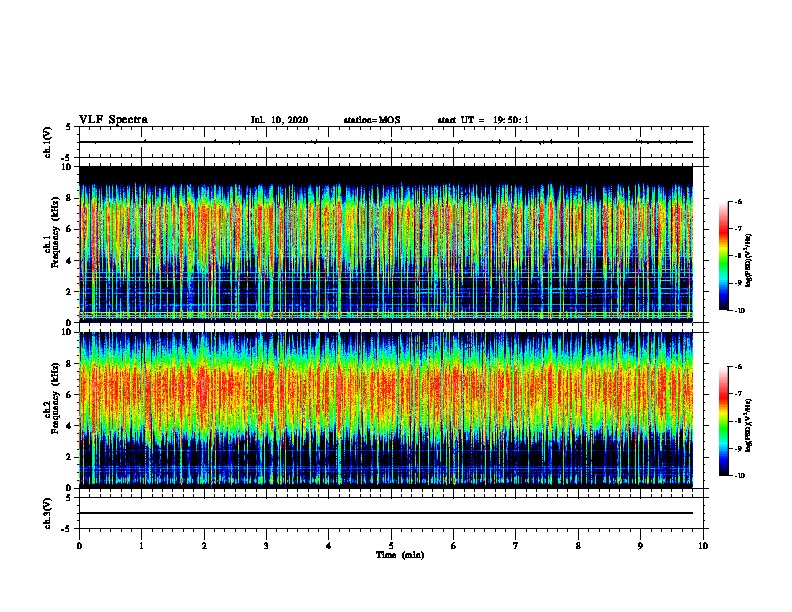792x612 pixels.
Task: Click the ch.3(V) axis label
Action: [x=48, y=513]
